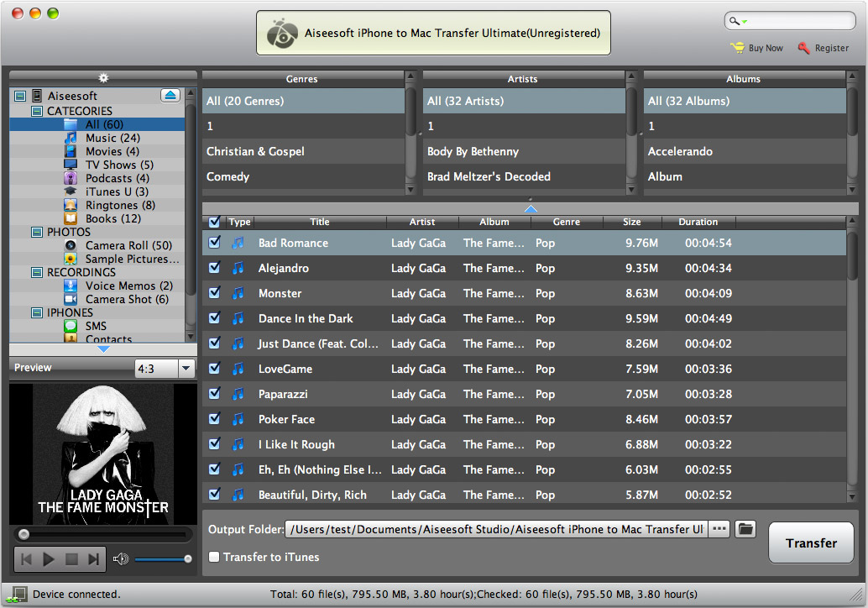This screenshot has width=868, height=608.
Task: Enable Transfer to iTunes checkbox
Action: (x=215, y=557)
